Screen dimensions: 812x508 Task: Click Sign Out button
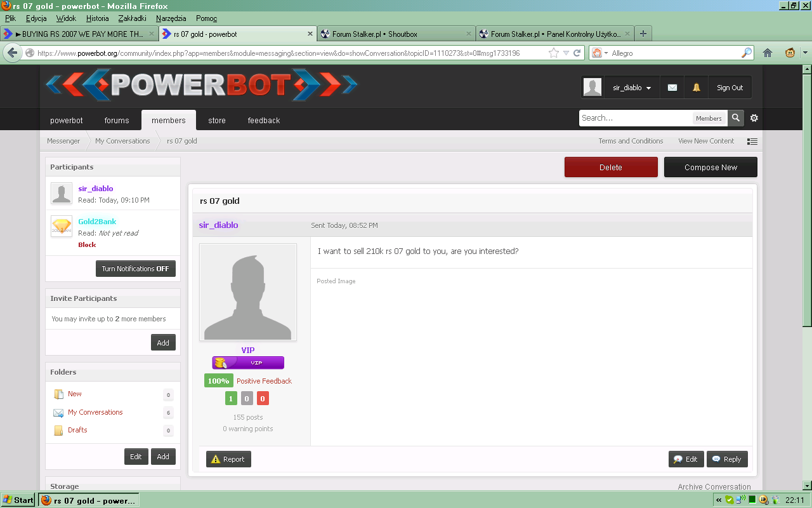pyautogui.click(x=730, y=88)
